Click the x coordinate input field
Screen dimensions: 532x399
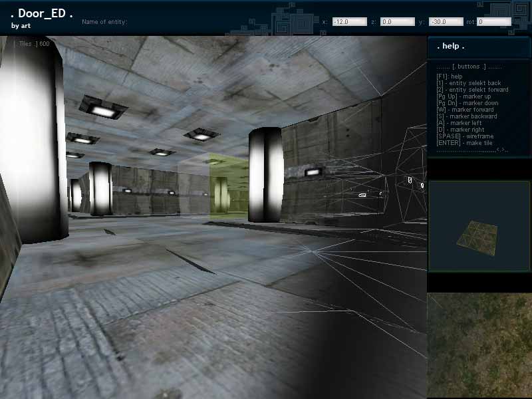349,22
